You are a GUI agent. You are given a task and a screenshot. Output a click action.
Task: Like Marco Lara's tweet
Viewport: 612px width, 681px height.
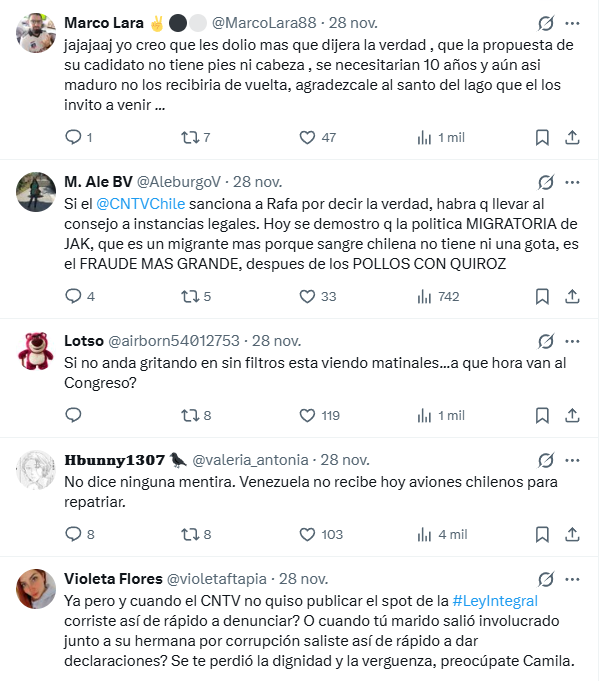[x=308, y=137]
